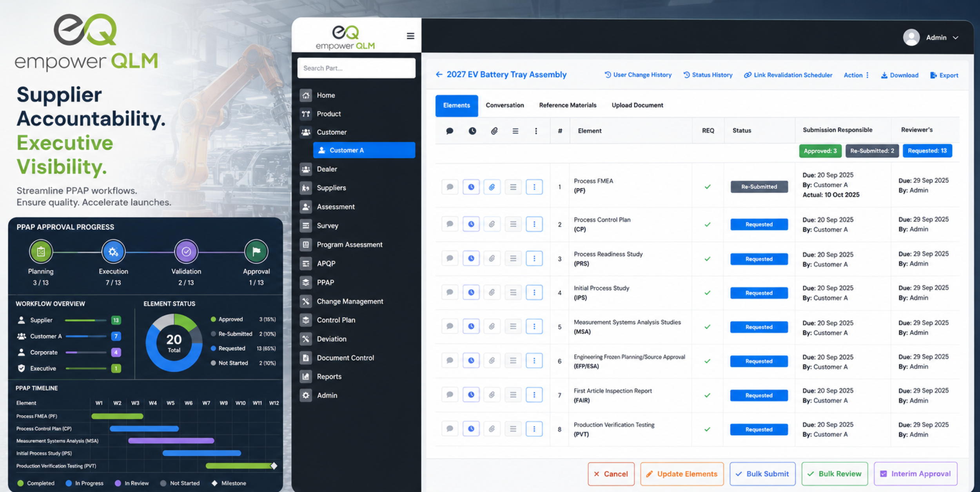The height and width of the screenshot is (492, 980).
Task: Click the admin user avatar icon
Action: (x=911, y=38)
